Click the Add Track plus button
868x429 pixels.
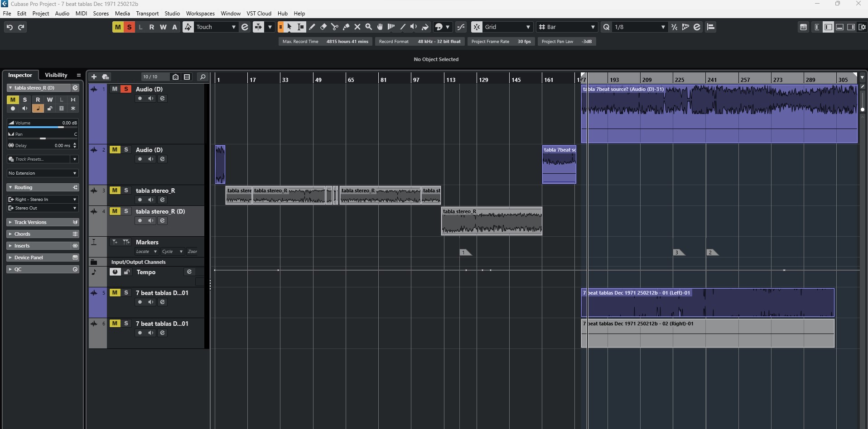click(x=94, y=77)
